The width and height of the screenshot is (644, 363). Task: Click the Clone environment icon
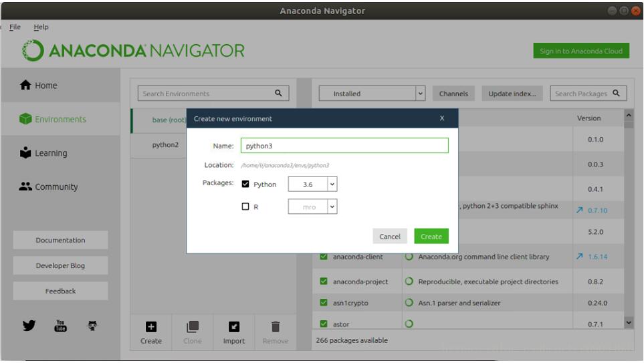192,327
